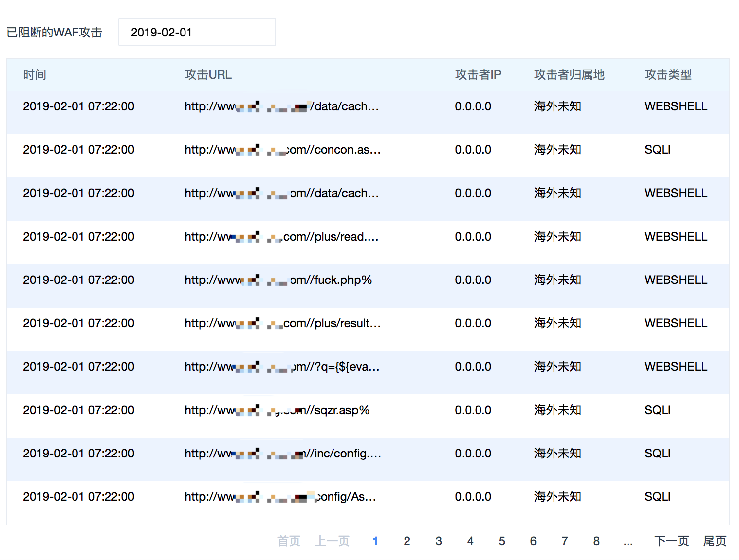Open the attack URL containing fuck.php
This screenshot has width=739, height=560.
[278, 280]
